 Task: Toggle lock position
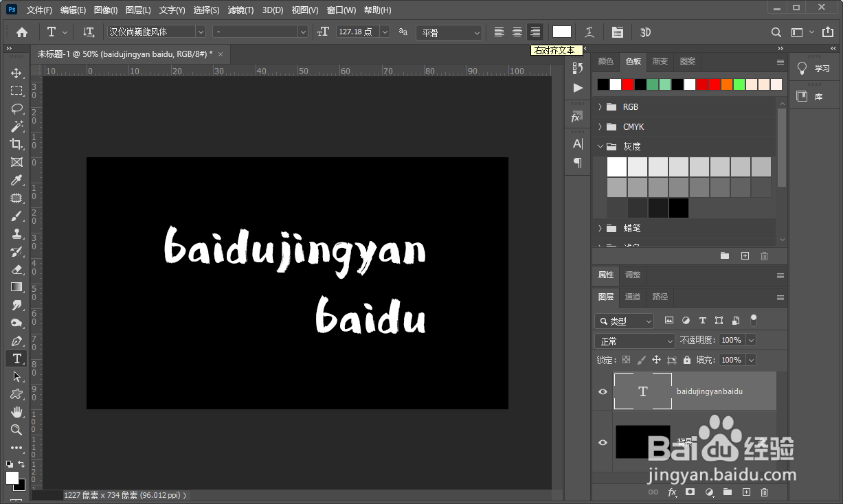[656, 360]
